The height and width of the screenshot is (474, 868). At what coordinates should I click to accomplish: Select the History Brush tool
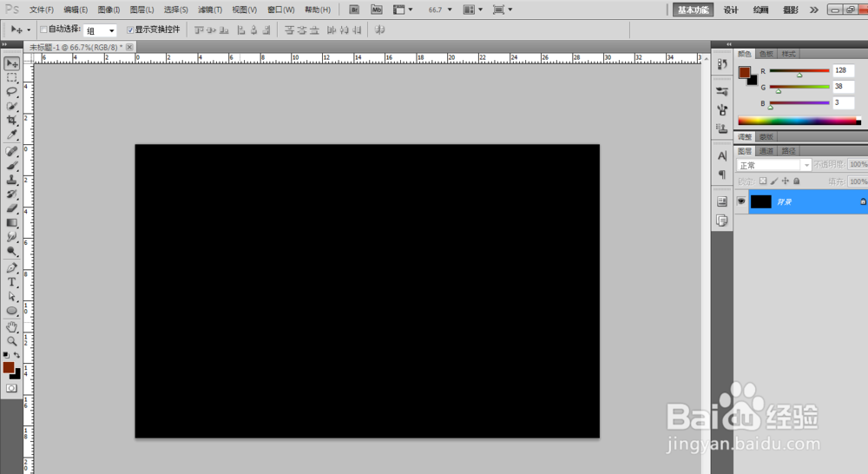(11, 194)
